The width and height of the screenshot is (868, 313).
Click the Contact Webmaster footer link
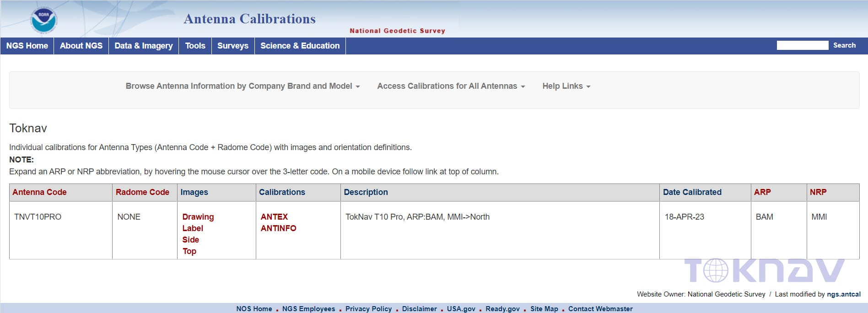[x=600, y=309]
